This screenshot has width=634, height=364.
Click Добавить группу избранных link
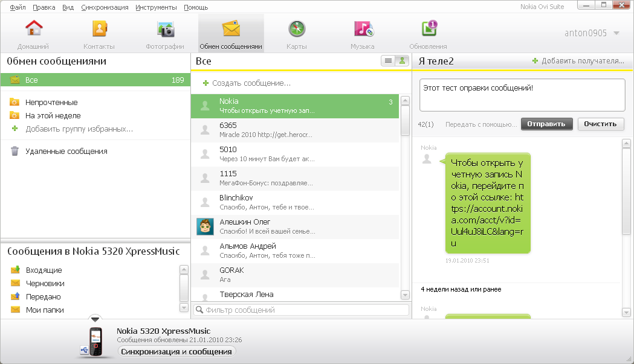point(79,129)
